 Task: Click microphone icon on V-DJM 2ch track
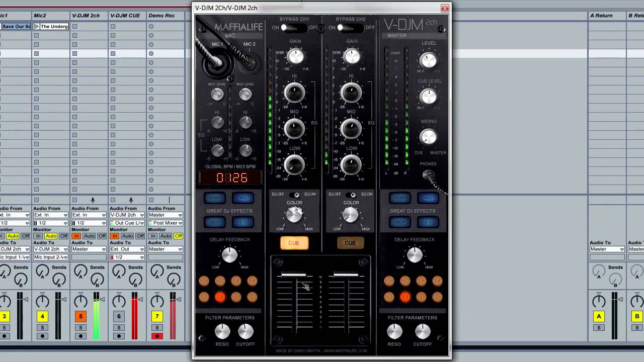pos(93,200)
